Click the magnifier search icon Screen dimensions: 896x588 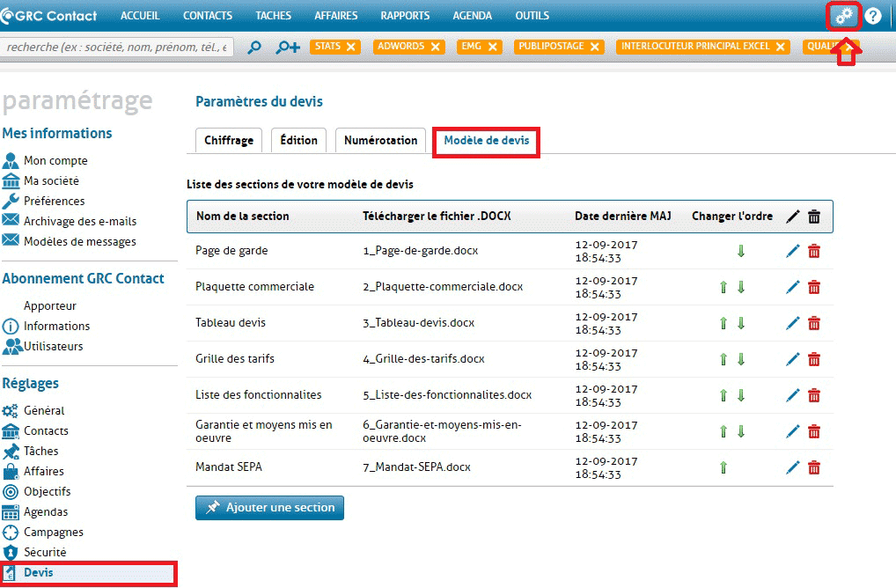coord(254,48)
